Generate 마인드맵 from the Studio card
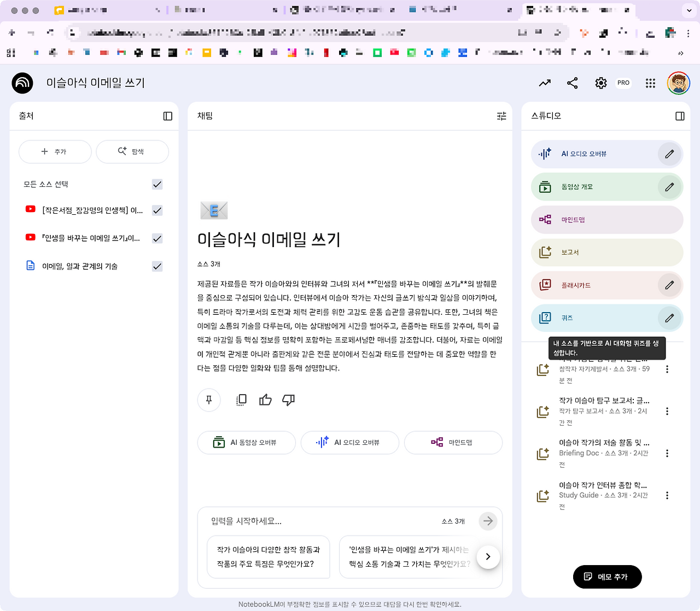 coord(607,220)
